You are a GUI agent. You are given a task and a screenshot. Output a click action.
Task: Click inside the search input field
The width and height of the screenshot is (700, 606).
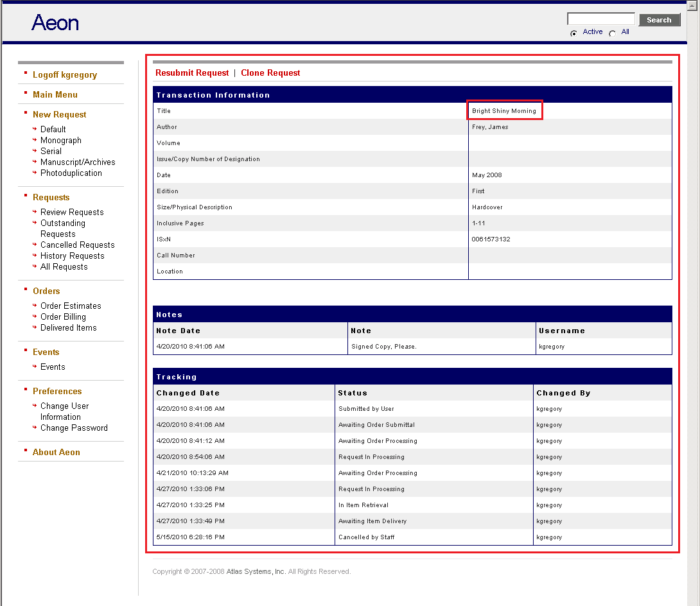coord(600,19)
